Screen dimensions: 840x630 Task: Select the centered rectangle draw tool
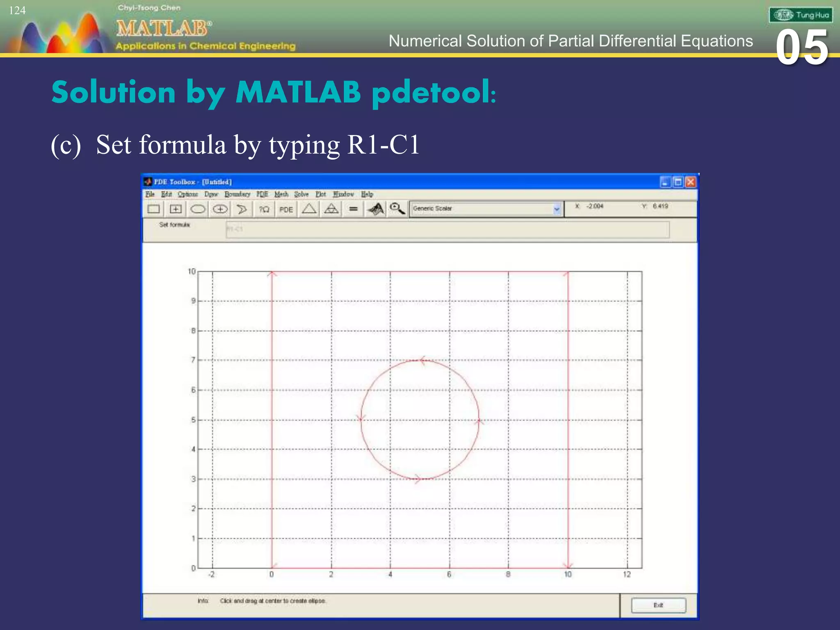pos(176,209)
